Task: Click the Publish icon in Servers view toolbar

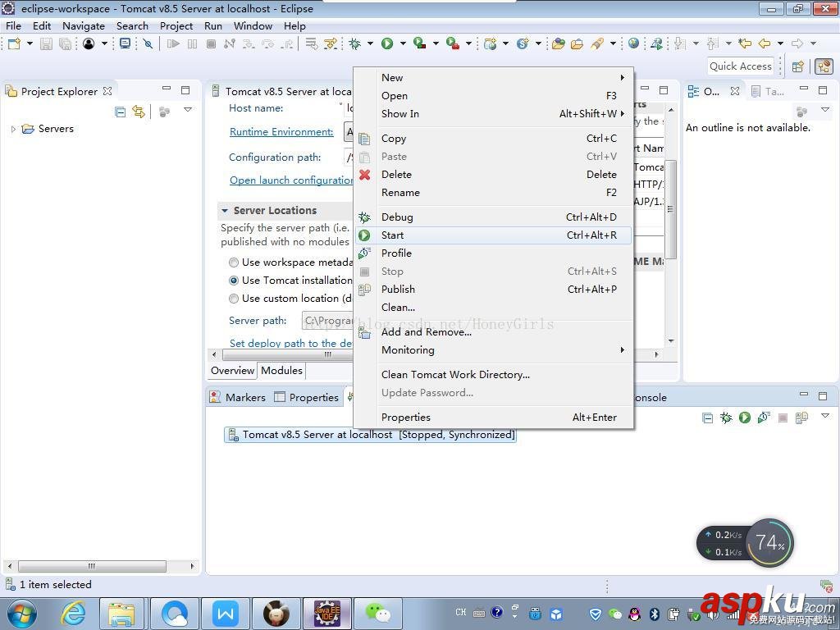Action: [801, 418]
